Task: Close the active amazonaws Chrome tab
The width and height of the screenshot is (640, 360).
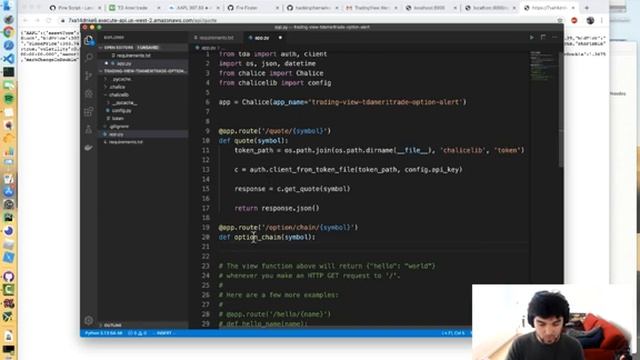Action: coord(573,8)
